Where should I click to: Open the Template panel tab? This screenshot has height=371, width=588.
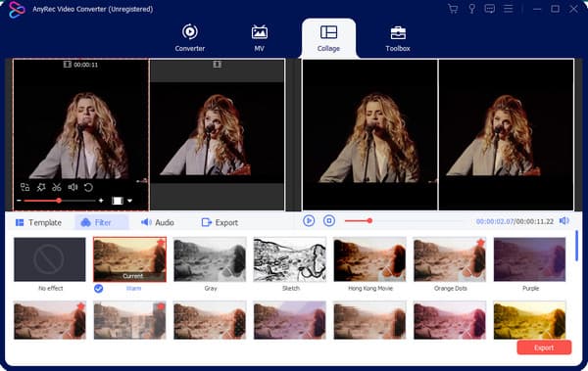click(38, 222)
